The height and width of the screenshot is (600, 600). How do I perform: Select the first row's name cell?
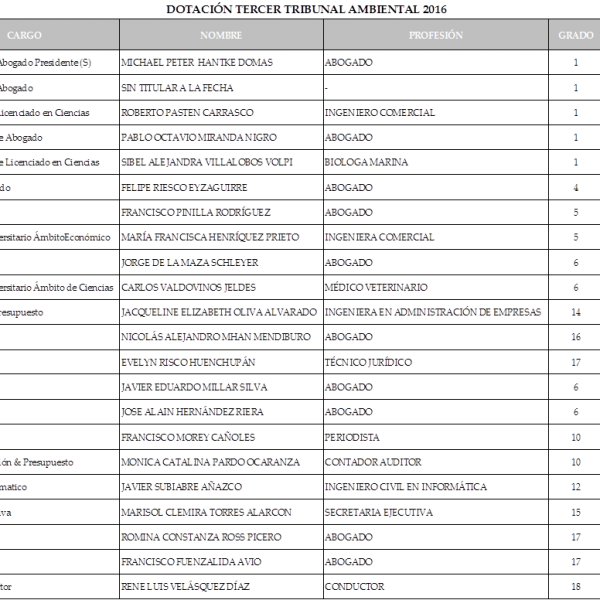coord(196,62)
